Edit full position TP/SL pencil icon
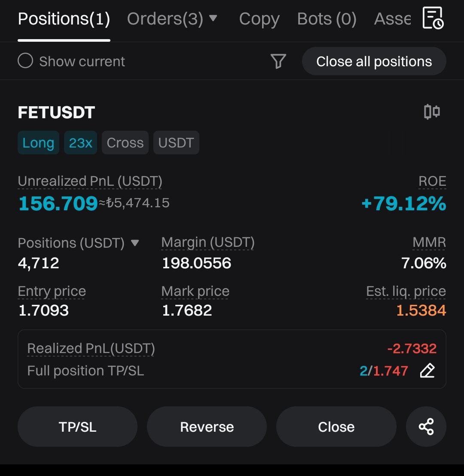This screenshot has width=464, height=476. point(427,371)
